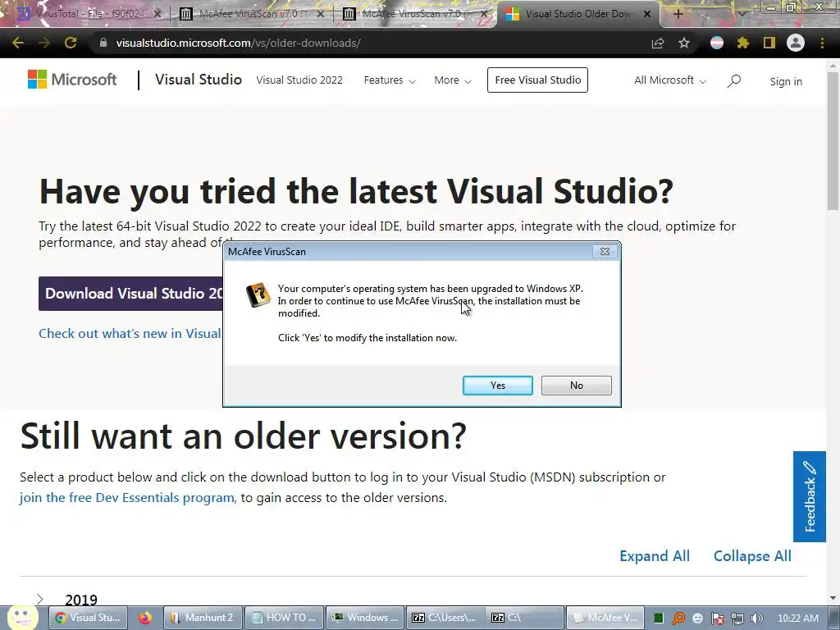Share this page using the share icon
The image size is (840, 630).
658,43
